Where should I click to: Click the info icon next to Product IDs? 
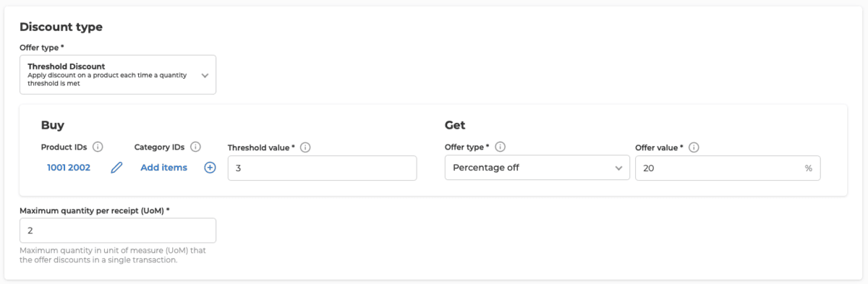click(98, 147)
